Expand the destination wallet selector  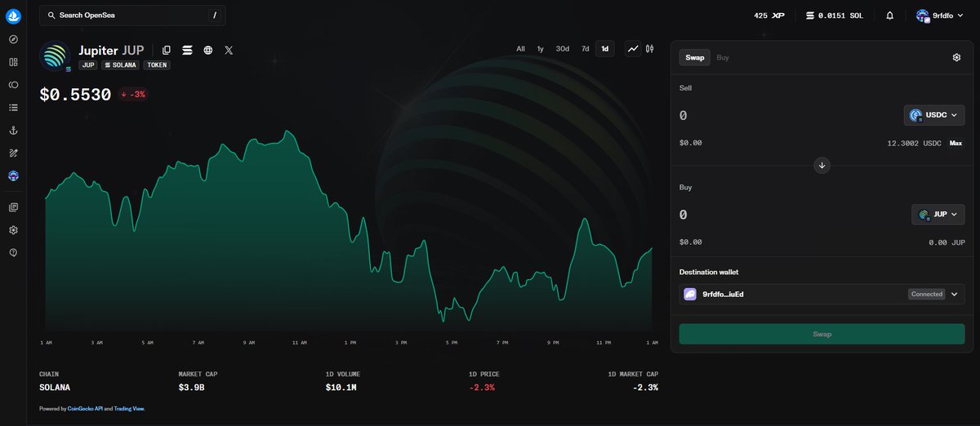coord(954,294)
